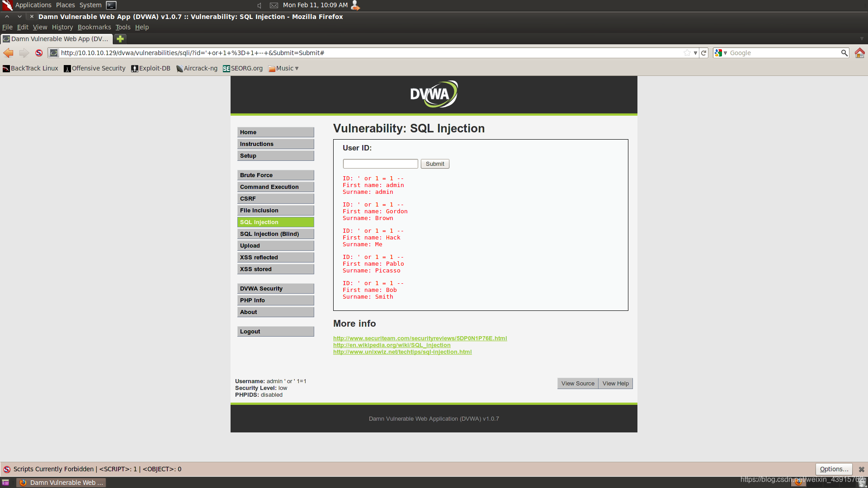Open File Inclusion page
The width and height of the screenshot is (868, 488).
coord(276,211)
